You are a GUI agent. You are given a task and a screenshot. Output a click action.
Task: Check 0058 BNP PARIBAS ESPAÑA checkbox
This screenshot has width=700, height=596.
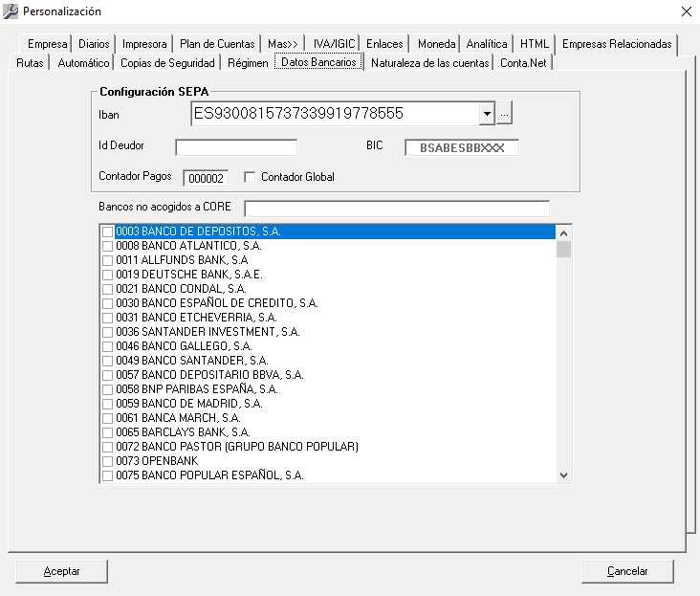pos(107,389)
